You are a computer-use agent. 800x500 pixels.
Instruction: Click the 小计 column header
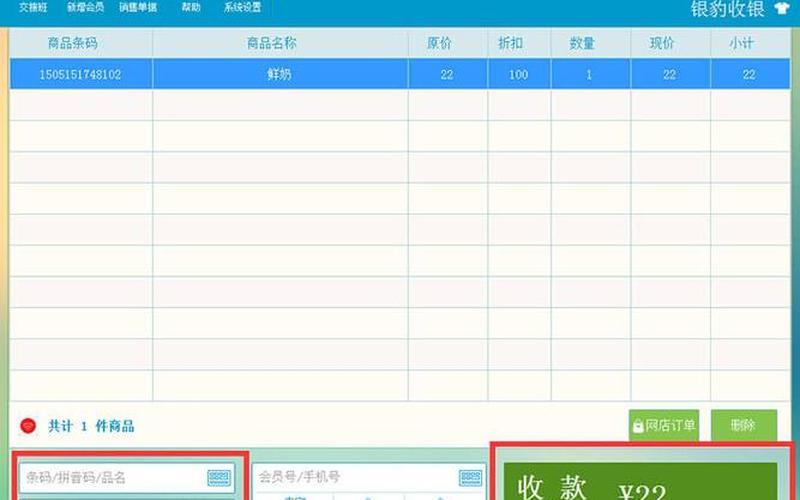pyautogui.click(x=750, y=43)
